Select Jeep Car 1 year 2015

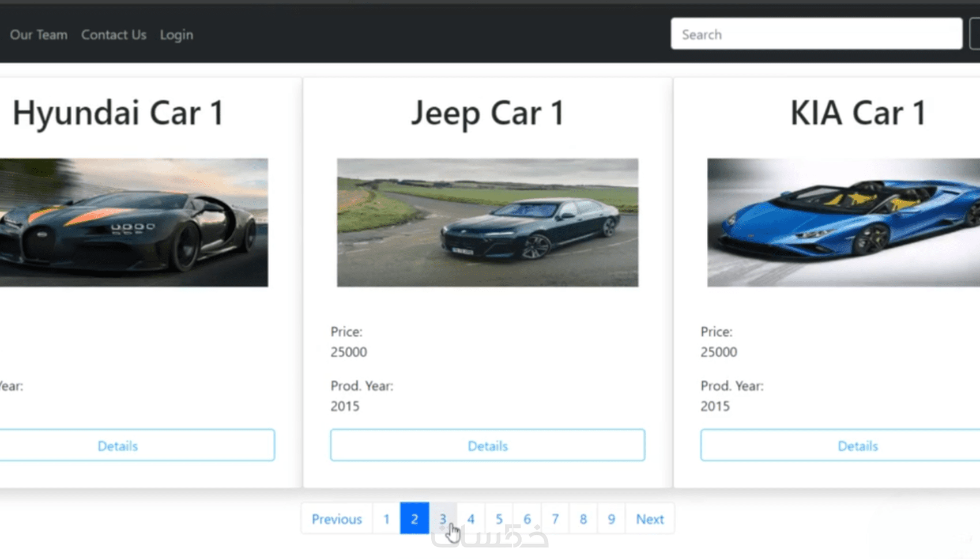345,406
